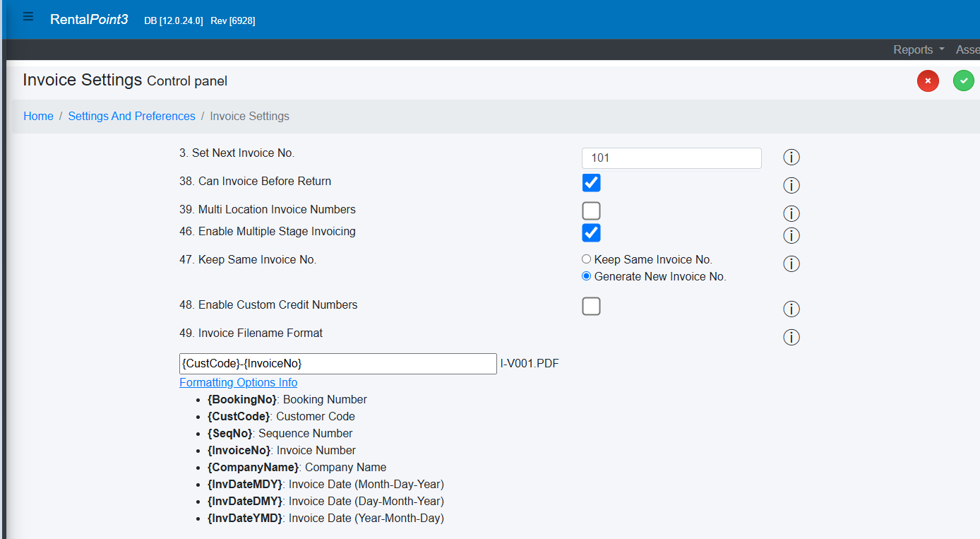Viewport: 980px width, 539px height.
Task: Select Generate New Invoice No. radio option
Action: coord(586,276)
